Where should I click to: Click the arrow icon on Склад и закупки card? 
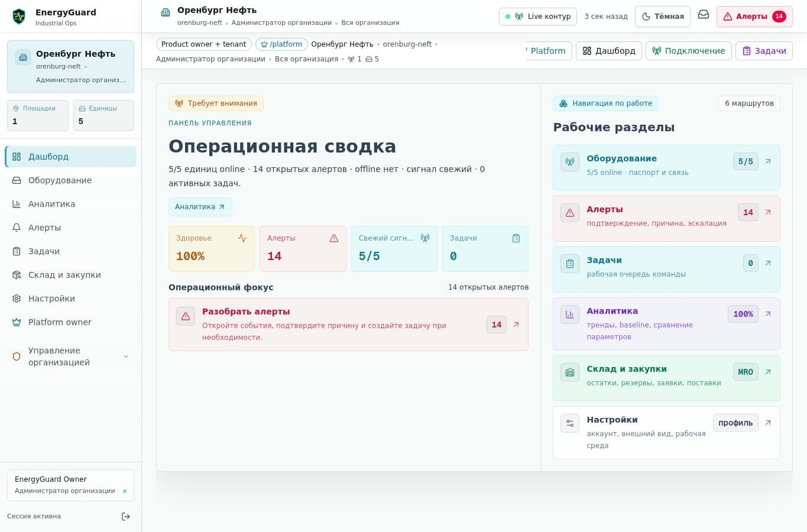point(768,372)
